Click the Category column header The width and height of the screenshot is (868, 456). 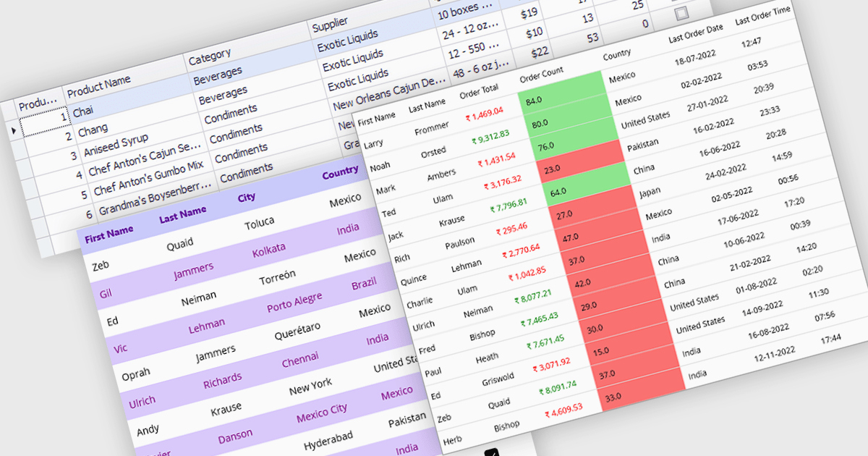pyautogui.click(x=210, y=56)
